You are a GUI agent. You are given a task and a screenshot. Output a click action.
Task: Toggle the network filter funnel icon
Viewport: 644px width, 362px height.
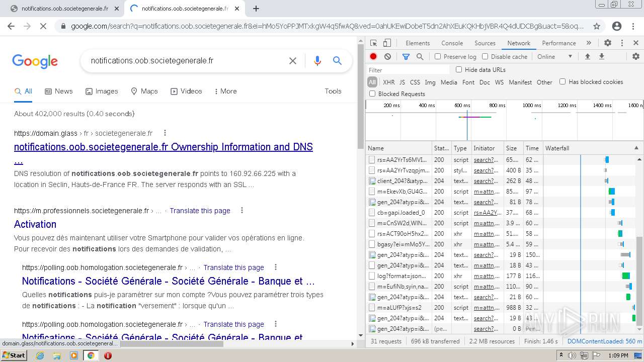406,57
